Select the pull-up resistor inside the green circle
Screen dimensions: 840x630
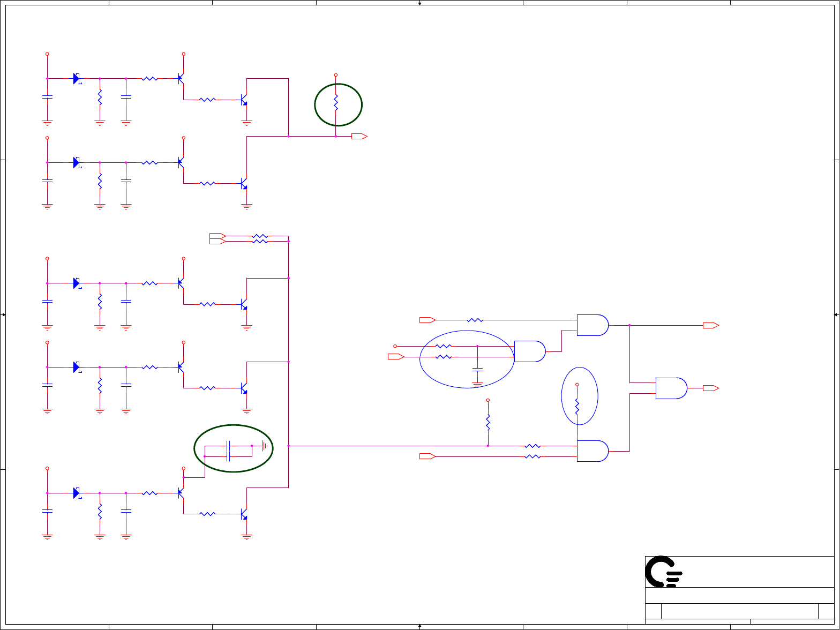click(x=336, y=103)
